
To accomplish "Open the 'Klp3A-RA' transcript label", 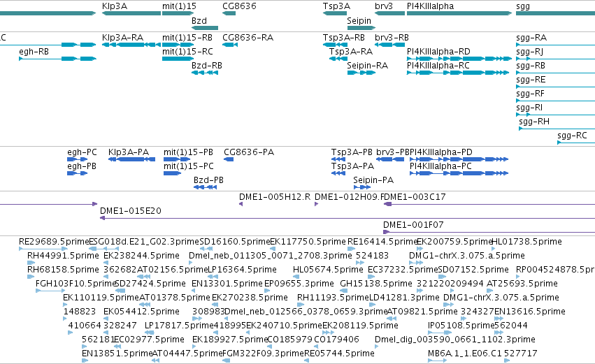I will pos(122,38).
